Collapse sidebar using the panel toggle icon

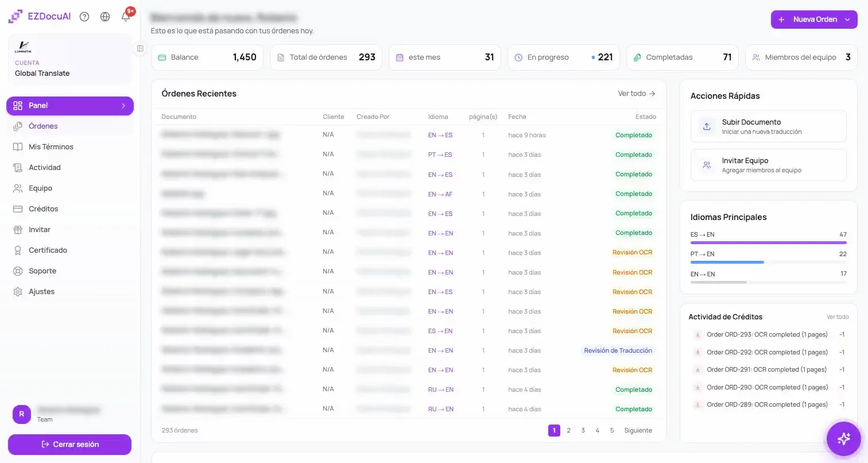click(x=140, y=49)
